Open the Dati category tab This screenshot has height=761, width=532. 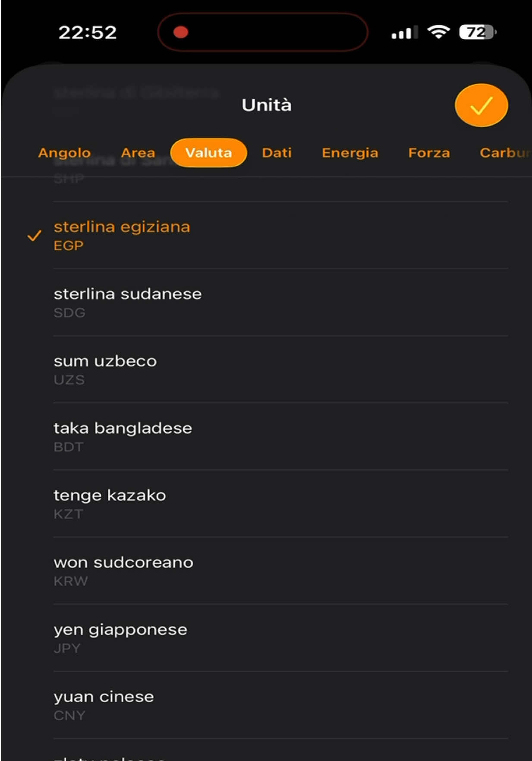tap(277, 153)
